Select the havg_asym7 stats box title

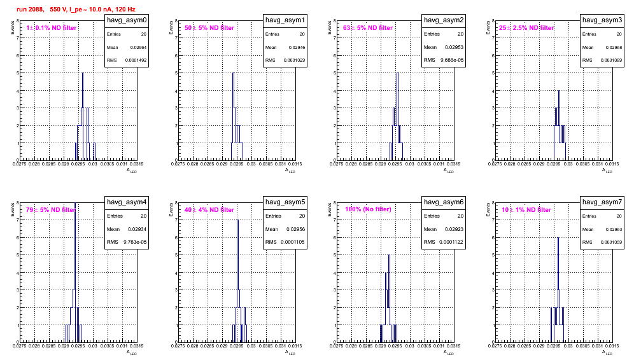[x=602, y=202]
